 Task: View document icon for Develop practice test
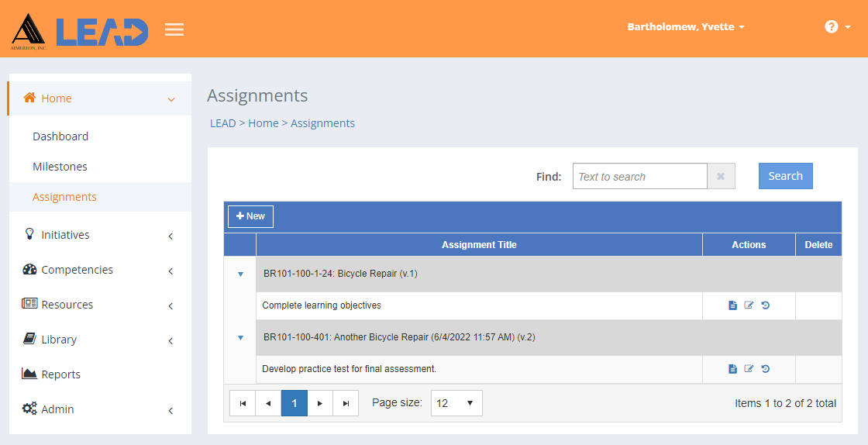[x=732, y=369]
